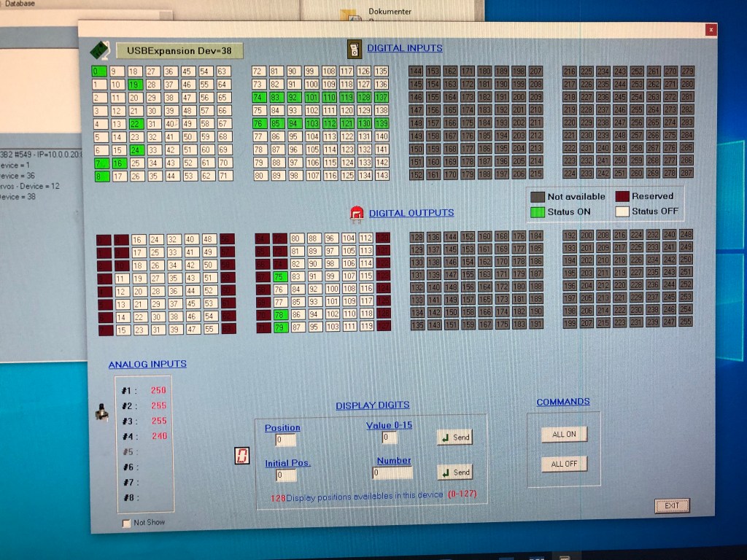The image size is (747, 560).
Task: Click the green Status ON legend swatch
Action: click(x=538, y=211)
